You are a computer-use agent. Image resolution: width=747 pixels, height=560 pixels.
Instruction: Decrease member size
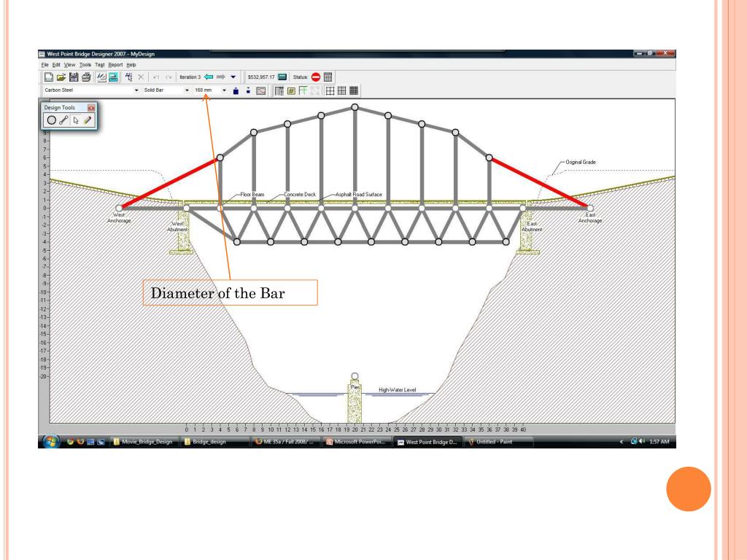point(248,90)
